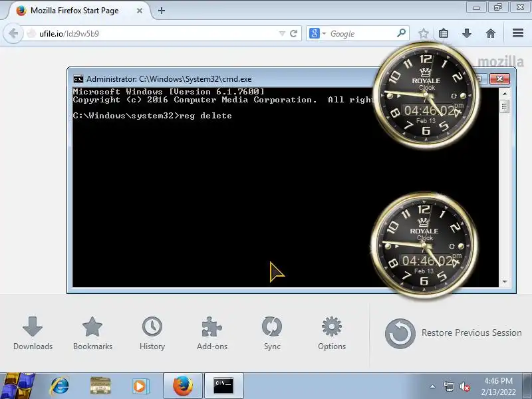The image size is (532, 399).
Task: Open Options from start page shortcuts
Action: (332, 333)
